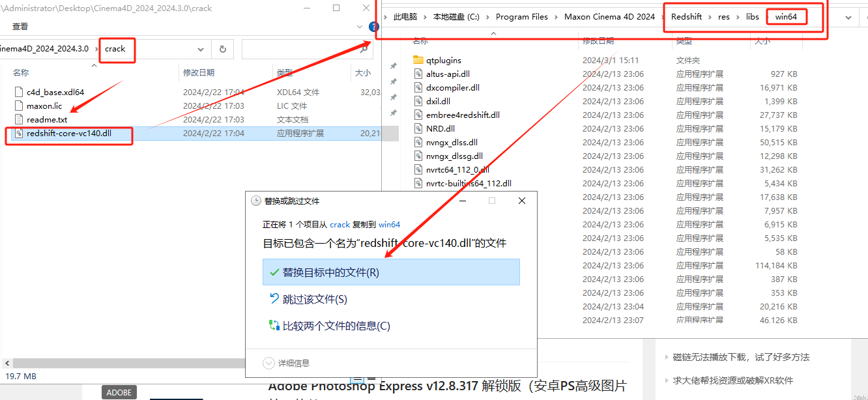Close the replace or skip files dialog
Image resolution: width=868 pixels, height=400 pixels.
[522, 201]
